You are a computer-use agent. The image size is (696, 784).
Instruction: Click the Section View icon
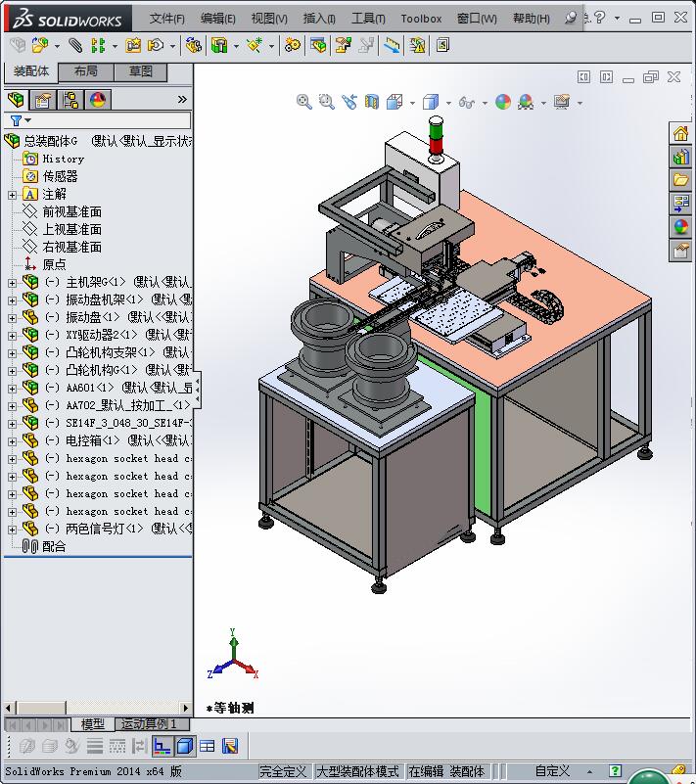[372, 102]
